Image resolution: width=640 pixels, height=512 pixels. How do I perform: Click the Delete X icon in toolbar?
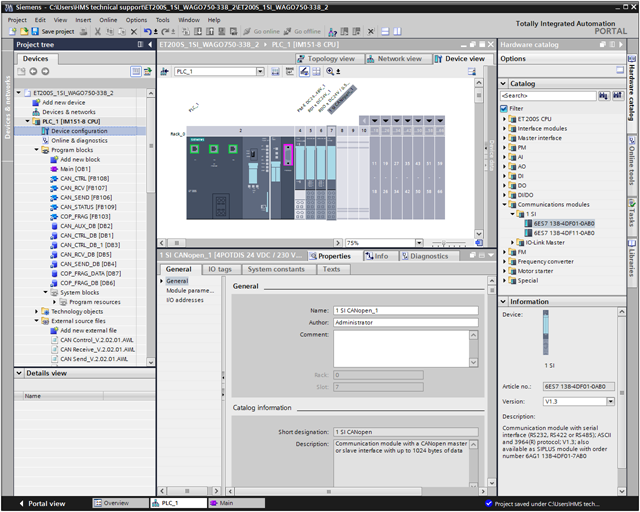134,31
